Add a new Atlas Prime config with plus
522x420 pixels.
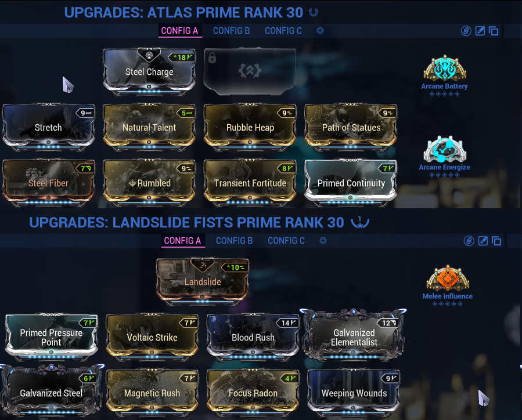[x=320, y=31]
